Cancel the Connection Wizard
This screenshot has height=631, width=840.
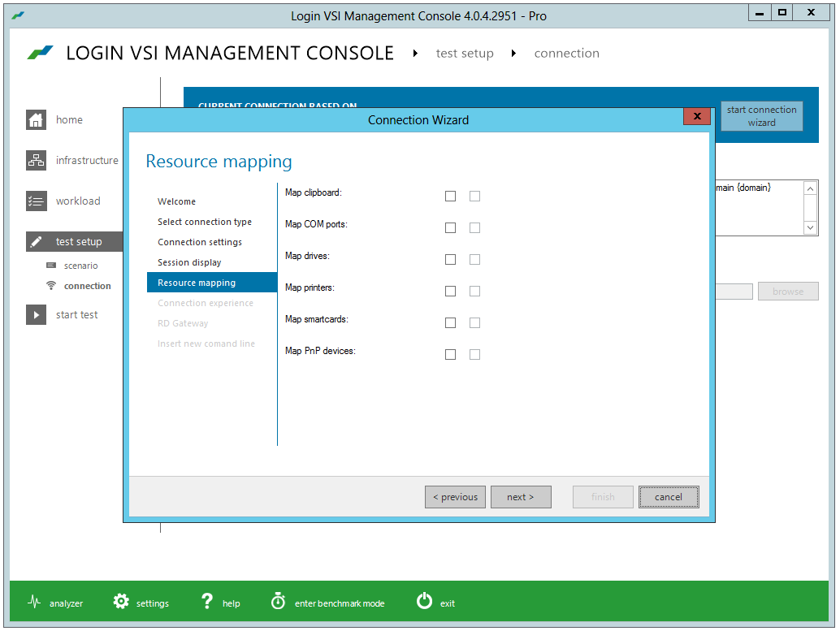point(669,497)
